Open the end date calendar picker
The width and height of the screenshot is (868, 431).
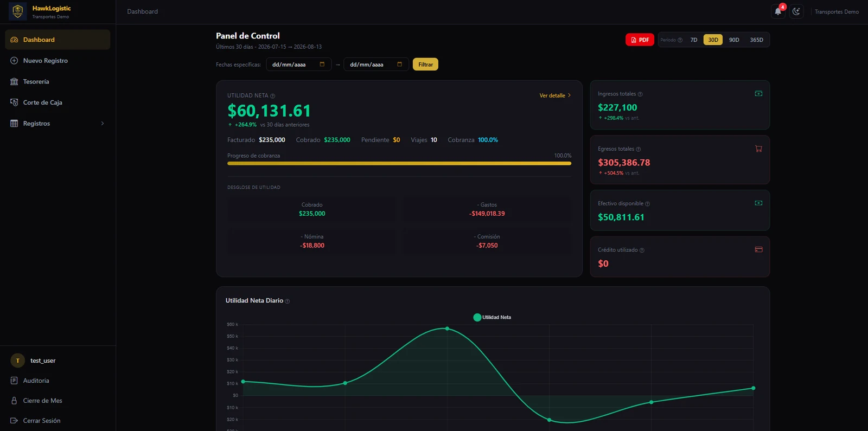pyautogui.click(x=399, y=64)
